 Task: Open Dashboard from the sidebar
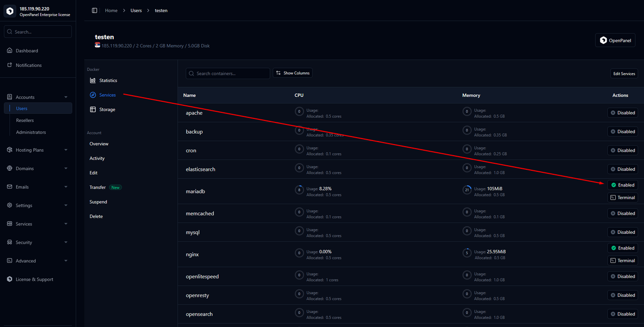(x=27, y=51)
